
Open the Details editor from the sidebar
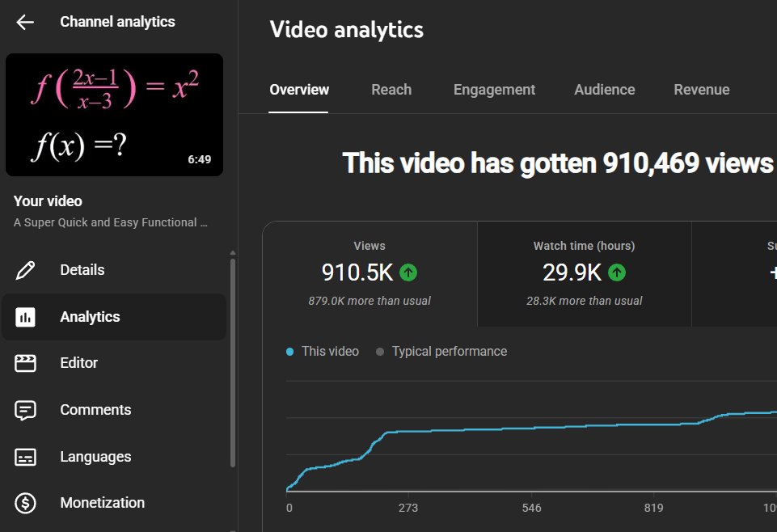coord(83,269)
